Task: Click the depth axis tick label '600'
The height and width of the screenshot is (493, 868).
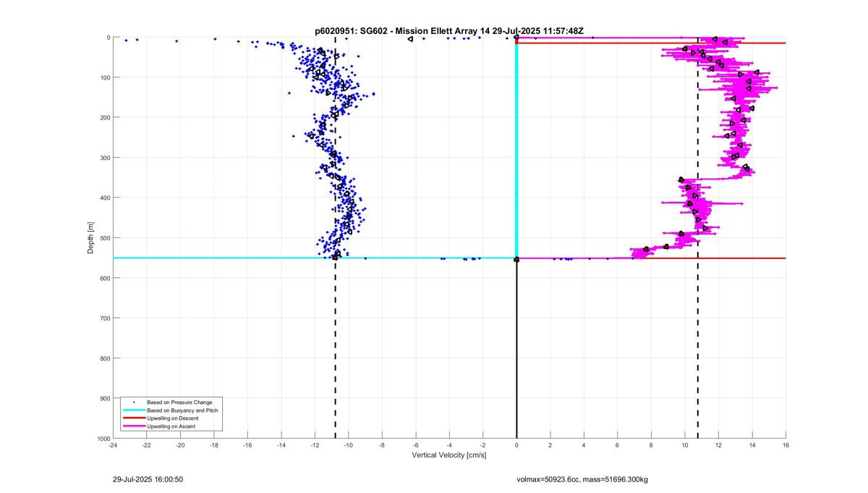Action: click(x=104, y=278)
